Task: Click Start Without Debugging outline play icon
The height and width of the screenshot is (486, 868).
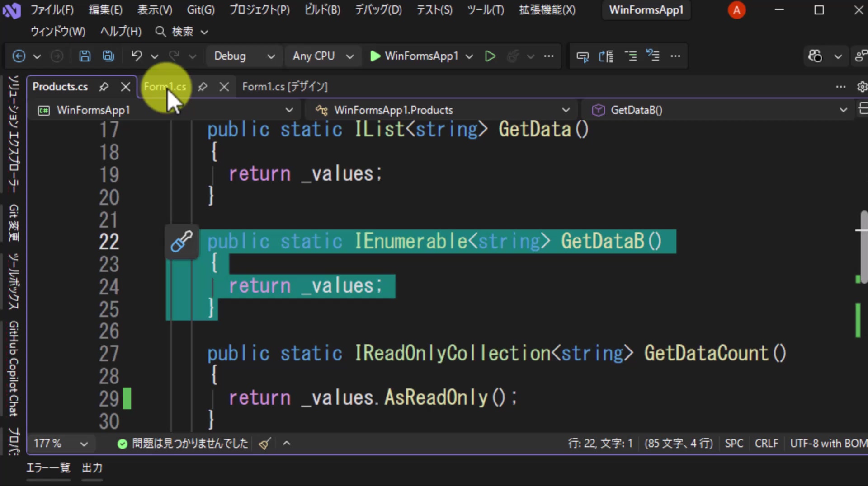Action: tap(490, 56)
